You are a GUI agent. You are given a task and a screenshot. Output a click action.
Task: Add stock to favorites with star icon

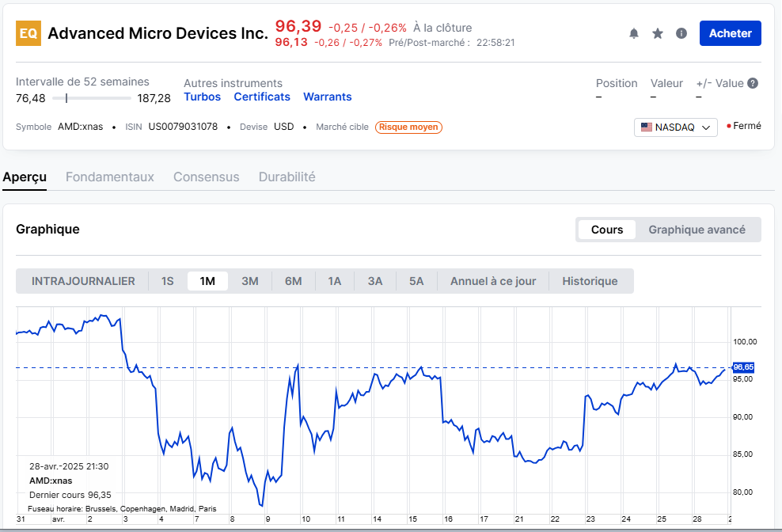[x=657, y=33]
